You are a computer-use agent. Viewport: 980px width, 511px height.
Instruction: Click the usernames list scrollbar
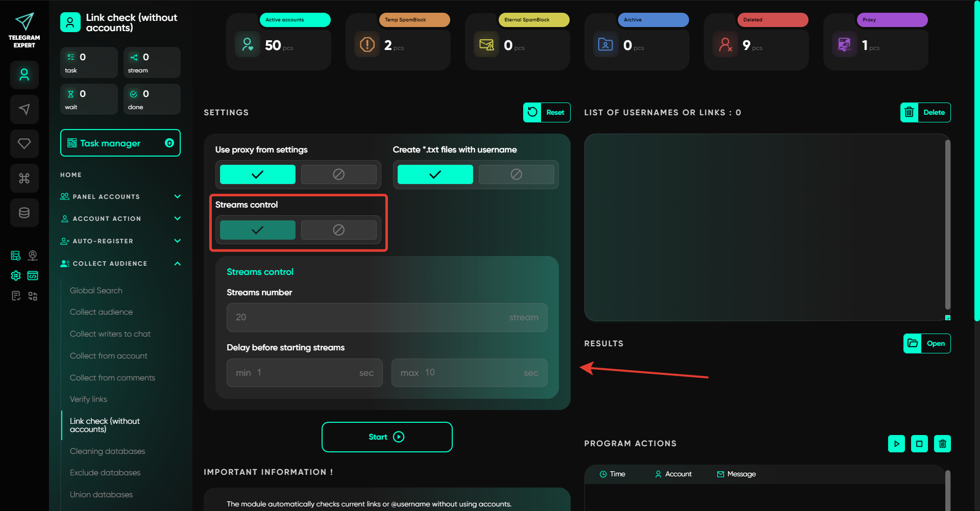pyautogui.click(x=947, y=224)
